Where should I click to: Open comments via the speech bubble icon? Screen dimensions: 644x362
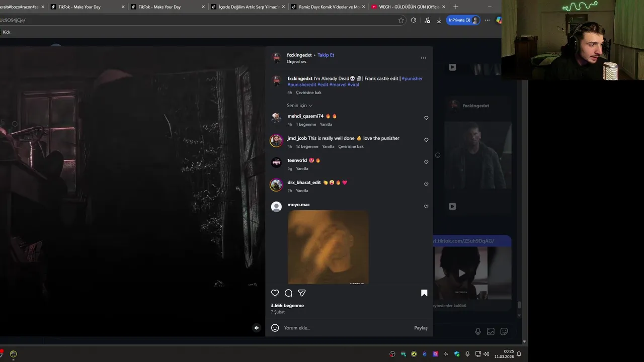[x=288, y=293]
